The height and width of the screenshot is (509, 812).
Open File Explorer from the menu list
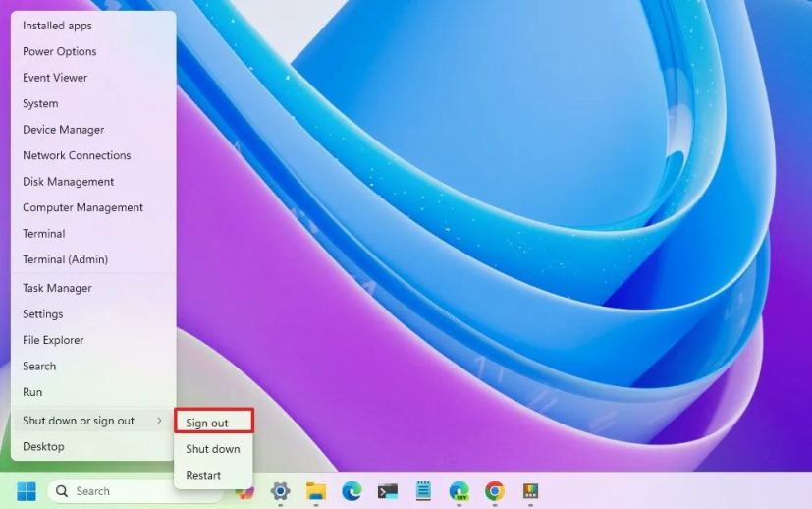(93, 340)
